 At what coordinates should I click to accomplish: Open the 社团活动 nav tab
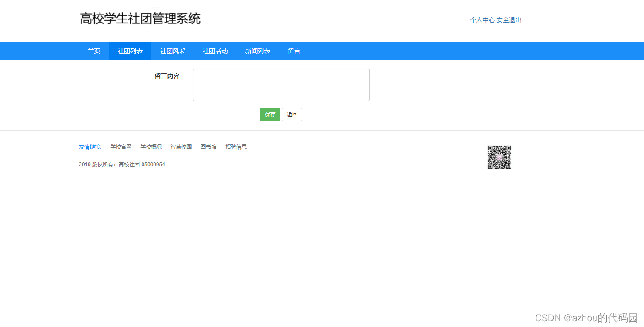[215, 51]
